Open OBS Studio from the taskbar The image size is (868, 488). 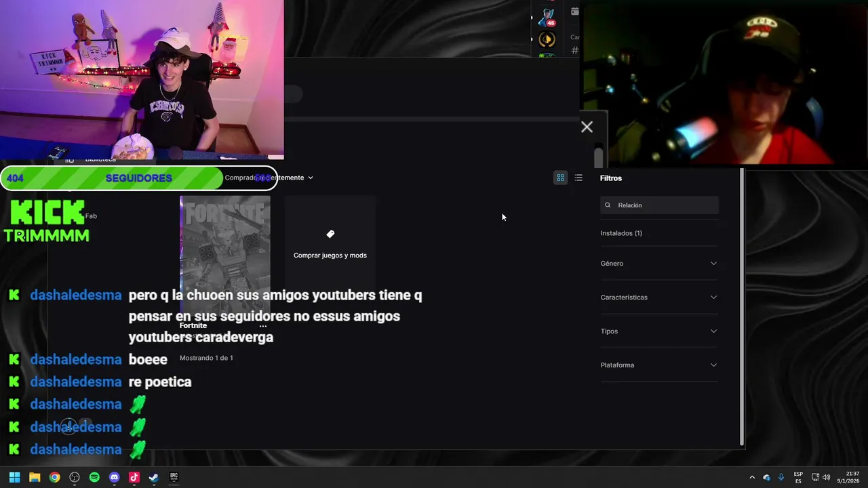click(x=75, y=477)
